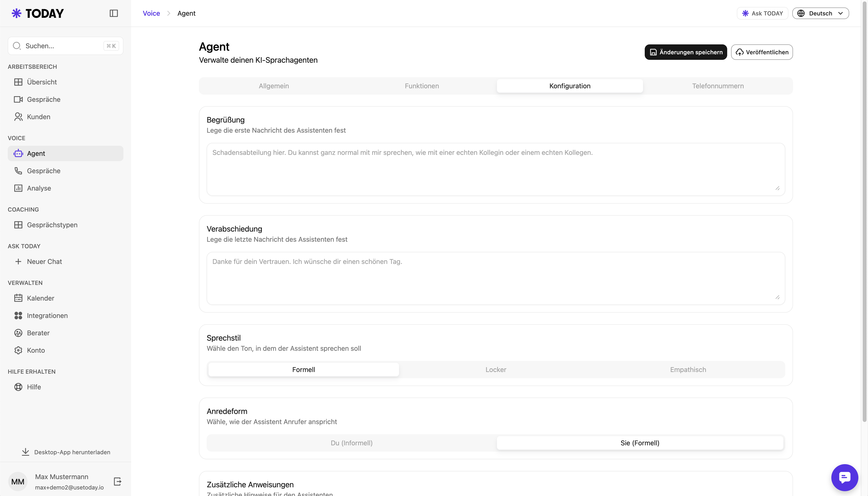Image resolution: width=868 pixels, height=496 pixels.
Task: Click the phone icon beside Voice Gespräche
Action: point(18,171)
